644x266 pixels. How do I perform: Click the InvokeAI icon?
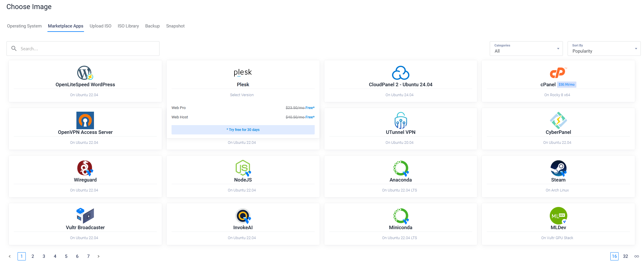(243, 216)
